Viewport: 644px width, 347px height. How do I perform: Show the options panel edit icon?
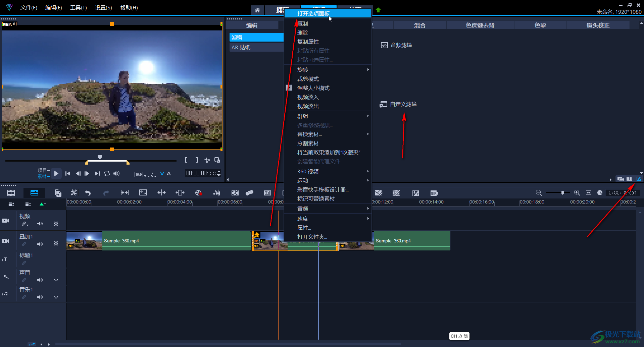point(639,179)
